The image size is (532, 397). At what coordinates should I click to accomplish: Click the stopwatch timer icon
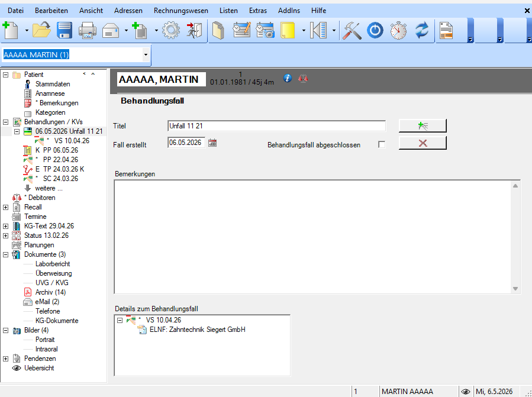(398, 30)
